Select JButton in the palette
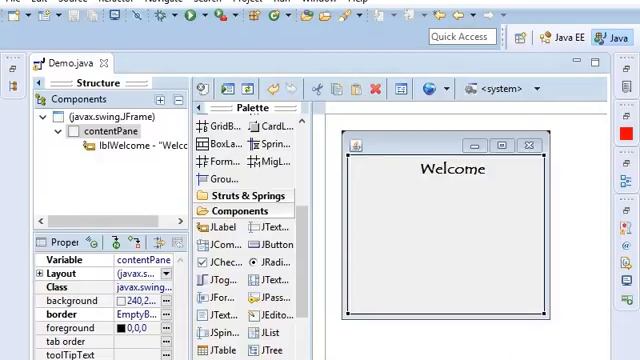Screen dimensions: 640x360 click(271, 244)
